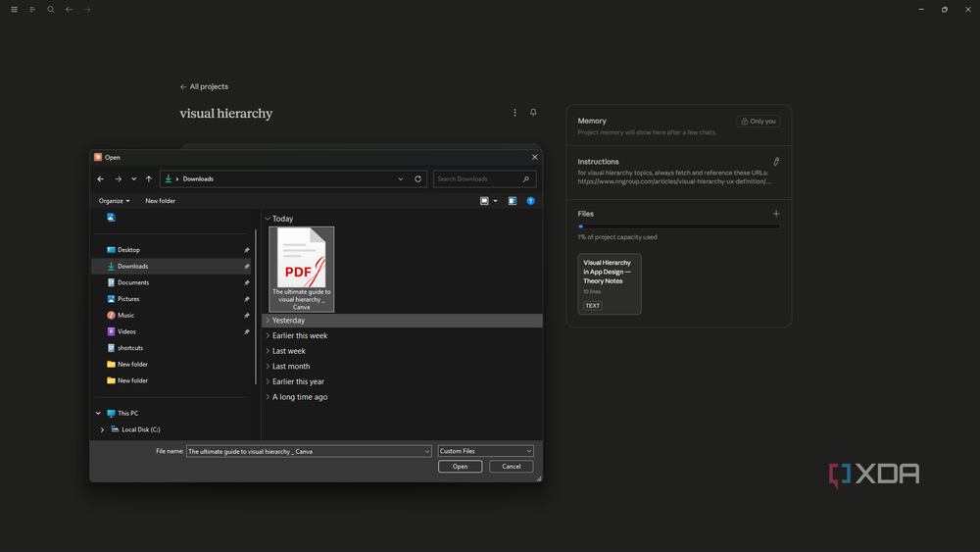The width and height of the screenshot is (980, 552).
Task: Open the project's three-dot options menu
Action: tap(515, 113)
